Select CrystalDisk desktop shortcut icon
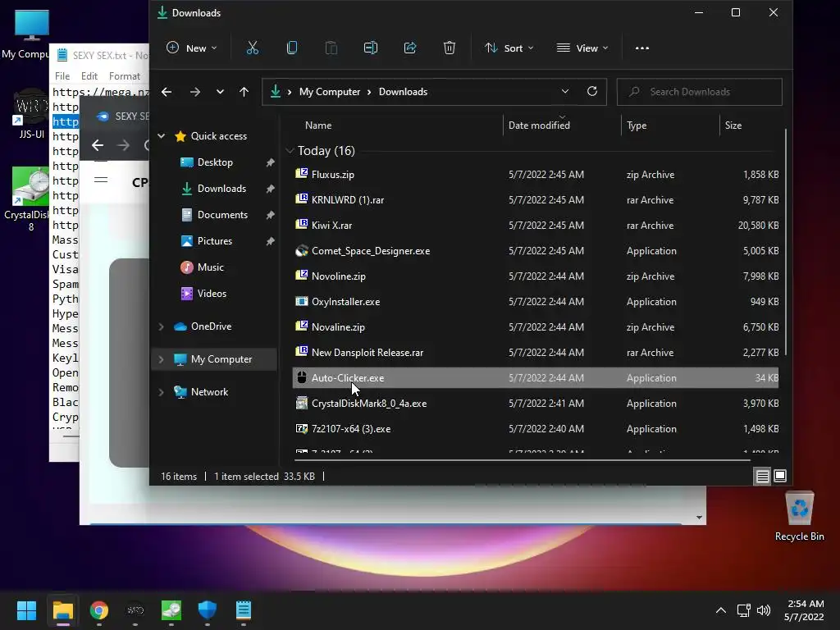This screenshot has height=630, width=840. pyautogui.click(x=30, y=199)
